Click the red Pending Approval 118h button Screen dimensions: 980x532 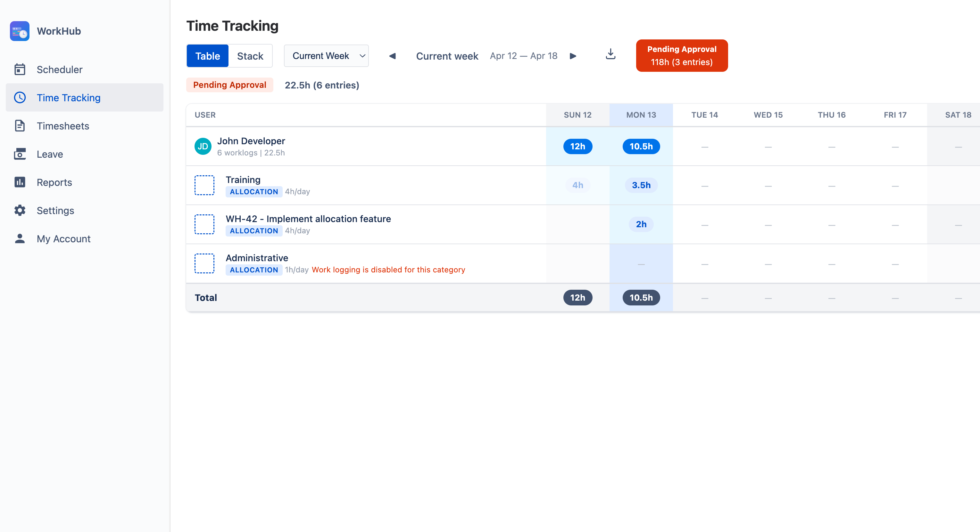click(681, 55)
